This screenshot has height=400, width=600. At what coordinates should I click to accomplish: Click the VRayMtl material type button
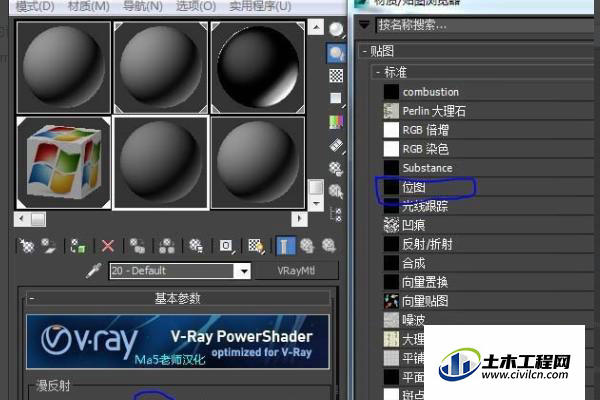click(x=296, y=271)
